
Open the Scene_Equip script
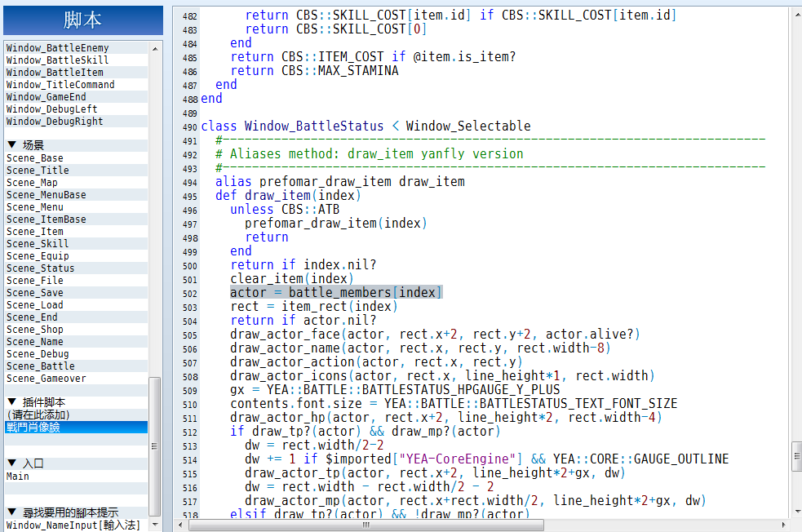77,256
